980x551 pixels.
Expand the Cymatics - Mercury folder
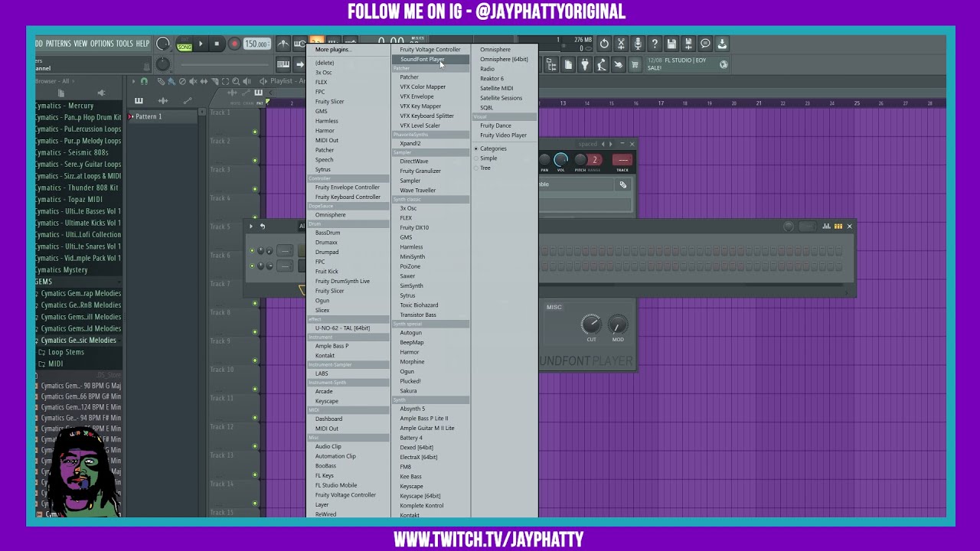click(64, 106)
